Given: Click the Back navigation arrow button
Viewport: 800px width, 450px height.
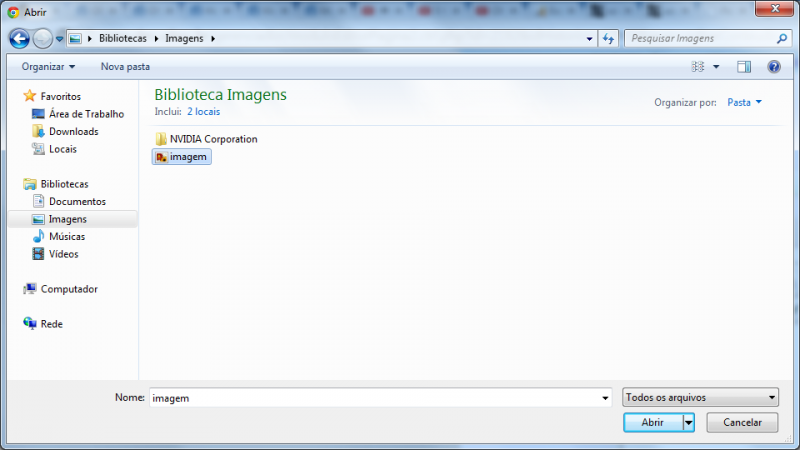Looking at the screenshot, I should click(x=19, y=39).
